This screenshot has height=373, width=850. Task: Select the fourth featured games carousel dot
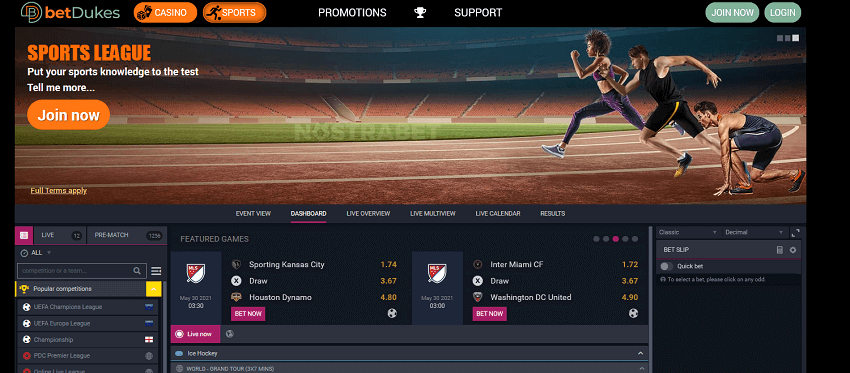point(625,239)
